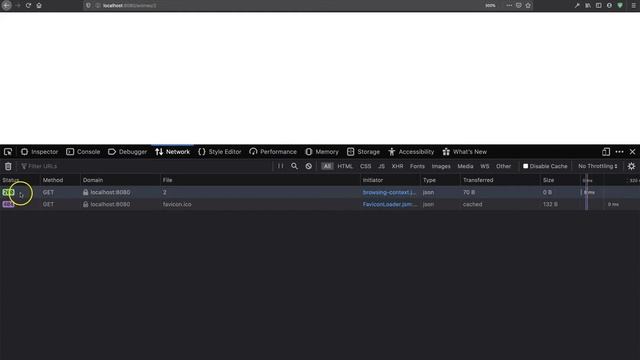Click the 200 status badge
The height and width of the screenshot is (360, 640).
[8, 192]
